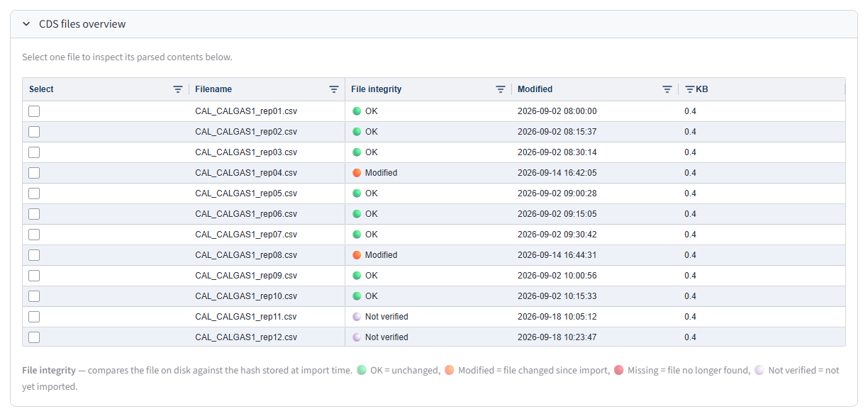Click the modified date 2026-09-02 09:15:05
This screenshot has height=416, width=868.
click(557, 214)
